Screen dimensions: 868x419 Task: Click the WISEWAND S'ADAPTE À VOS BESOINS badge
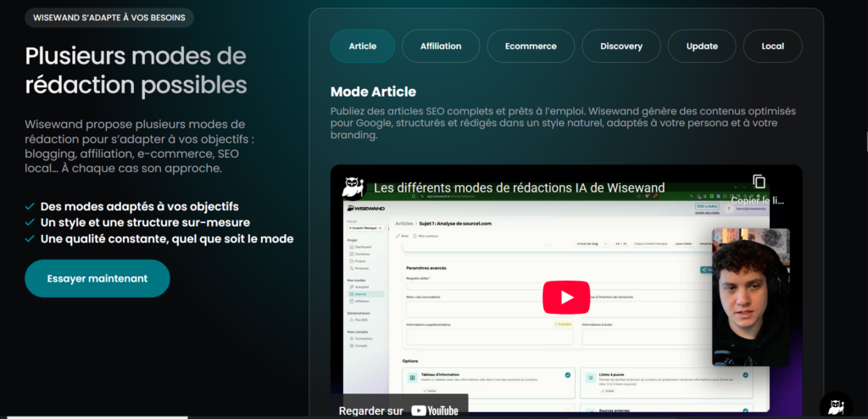tap(109, 18)
